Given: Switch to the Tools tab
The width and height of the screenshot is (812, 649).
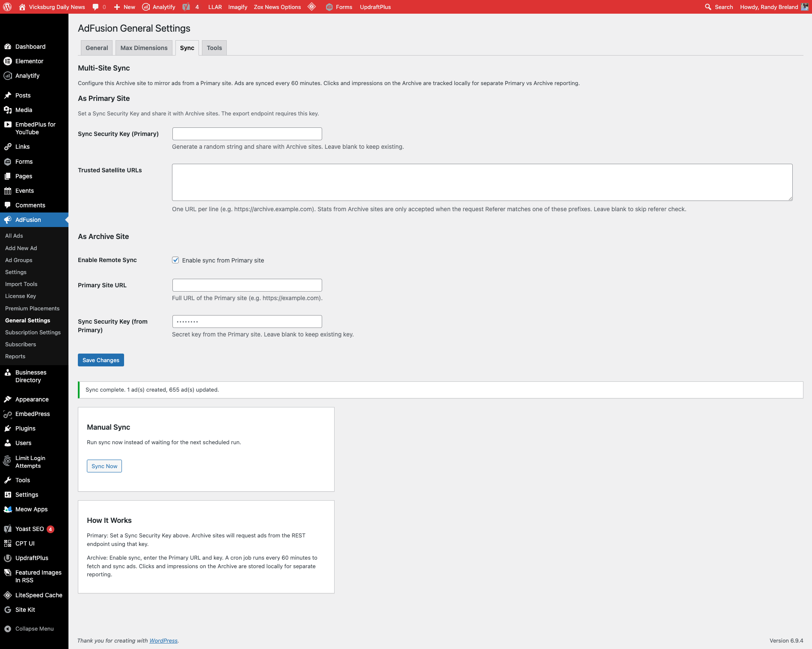Looking at the screenshot, I should tap(214, 48).
